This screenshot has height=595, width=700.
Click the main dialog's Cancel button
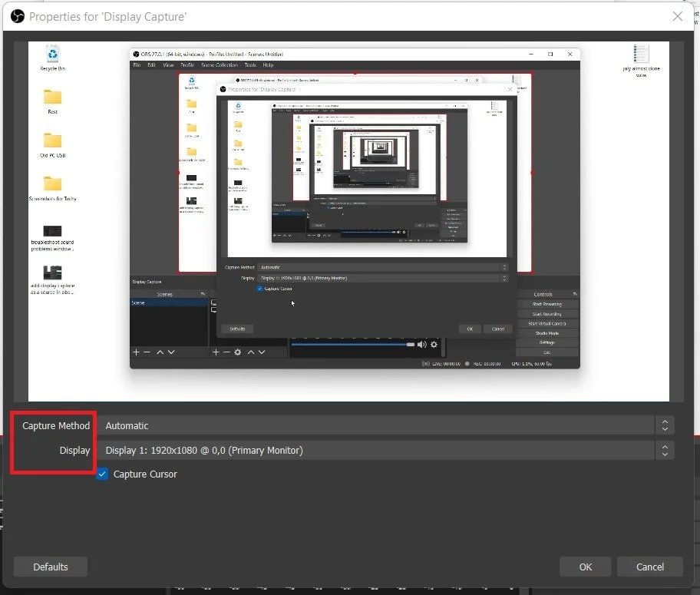coord(650,567)
